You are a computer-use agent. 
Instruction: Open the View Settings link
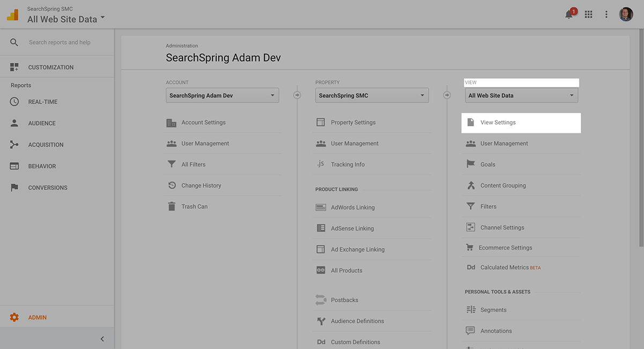pos(498,122)
